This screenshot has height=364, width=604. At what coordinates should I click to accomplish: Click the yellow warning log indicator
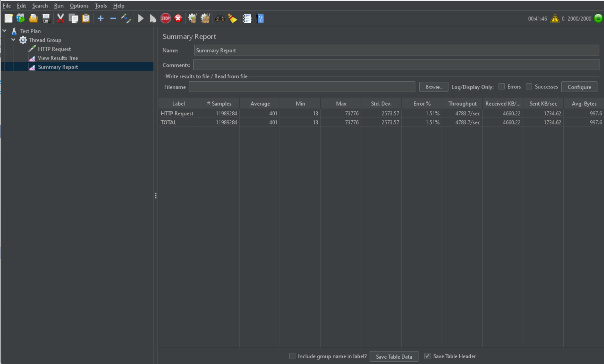coord(555,18)
